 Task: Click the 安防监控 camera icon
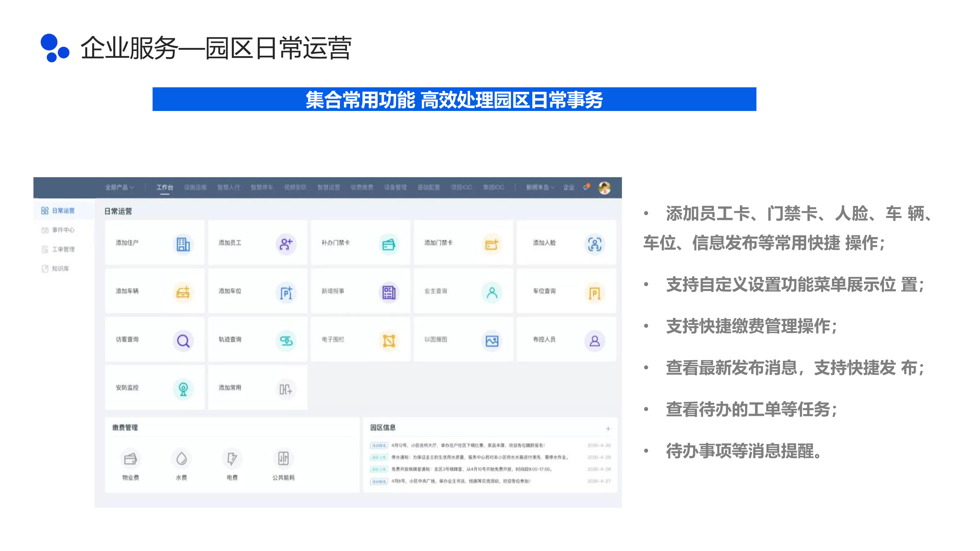(x=183, y=389)
